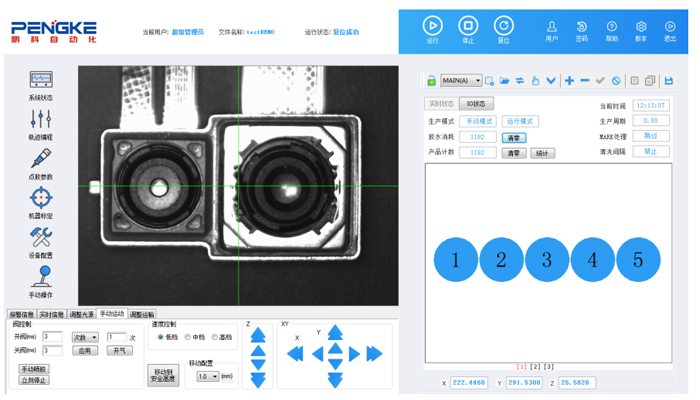The height and width of the screenshot is (400, 700).
Task: Click the 开阀(ms) input field
Action: point(52,337)
